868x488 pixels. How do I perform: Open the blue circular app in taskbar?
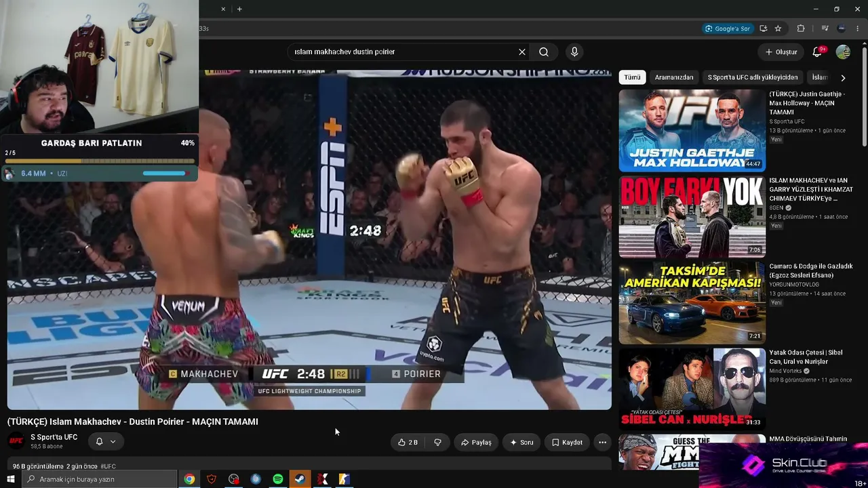[x=256, y=479]
